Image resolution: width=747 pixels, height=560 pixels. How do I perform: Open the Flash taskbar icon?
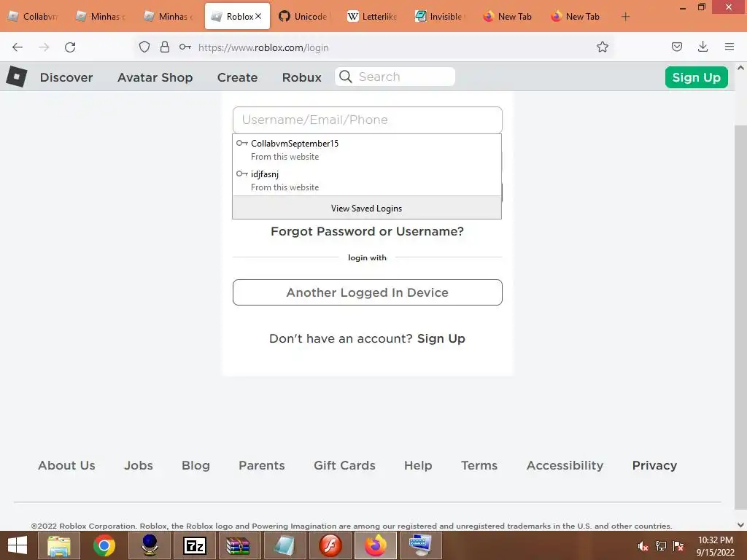(330, 545)
